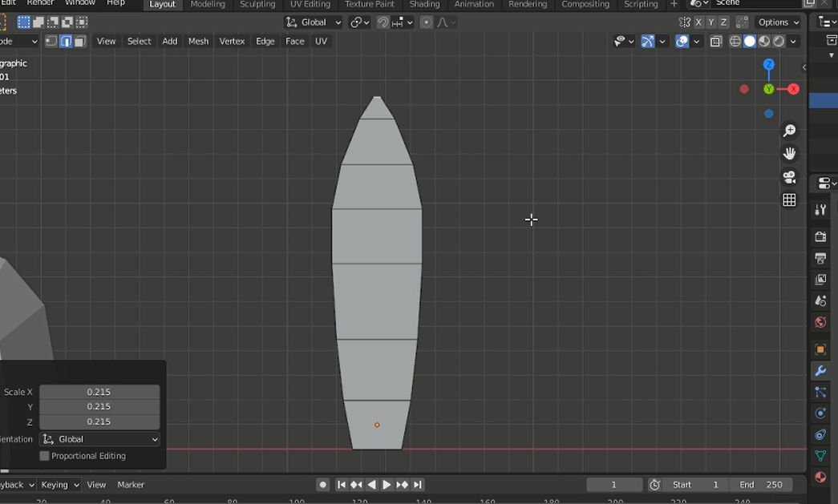This screenshot has width=838, height=504.
Task: Toggle snapping magnet in header
Action: [x=383, y=22]
